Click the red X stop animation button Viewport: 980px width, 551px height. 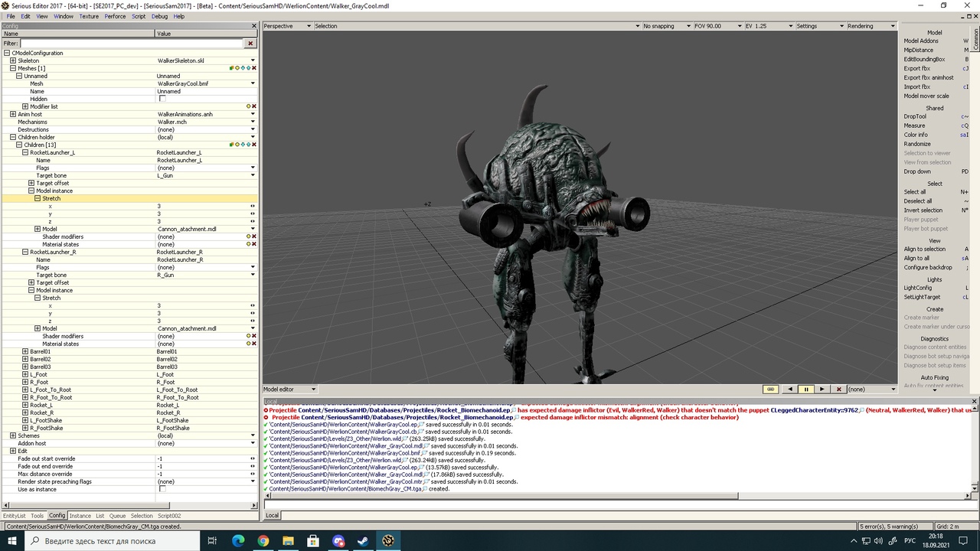point(839,390)
